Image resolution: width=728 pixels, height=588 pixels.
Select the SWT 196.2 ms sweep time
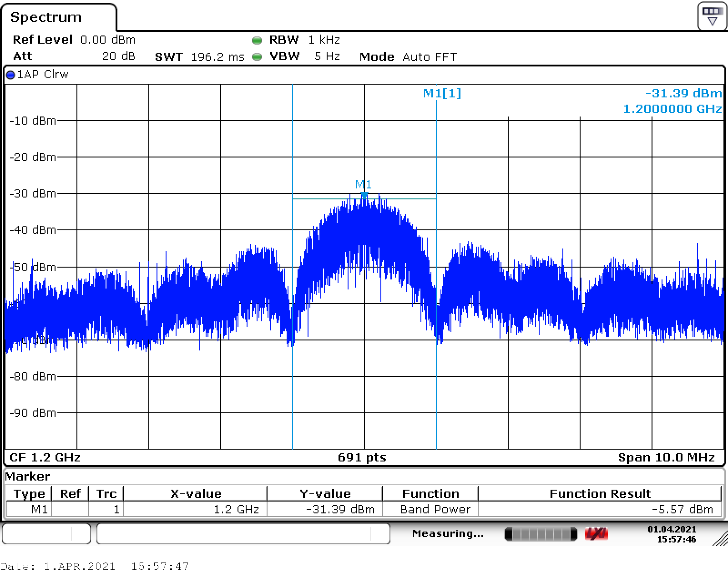(199, 57)
